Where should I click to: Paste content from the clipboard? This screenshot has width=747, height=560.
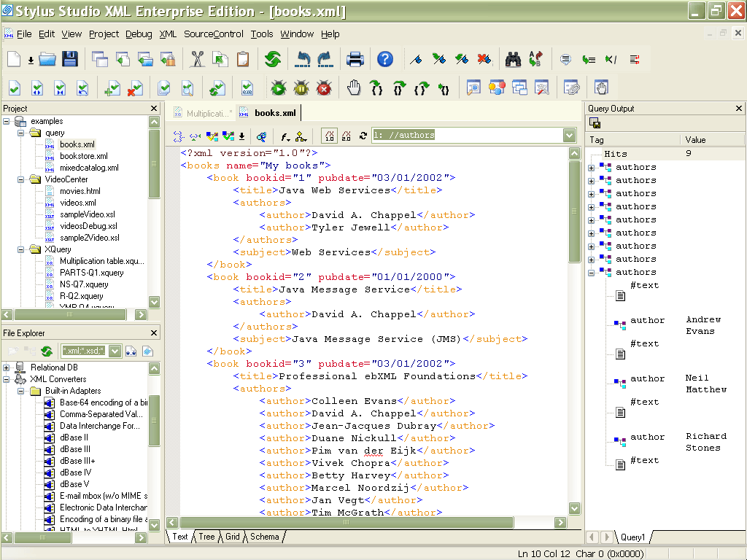(x=243, y=60)
